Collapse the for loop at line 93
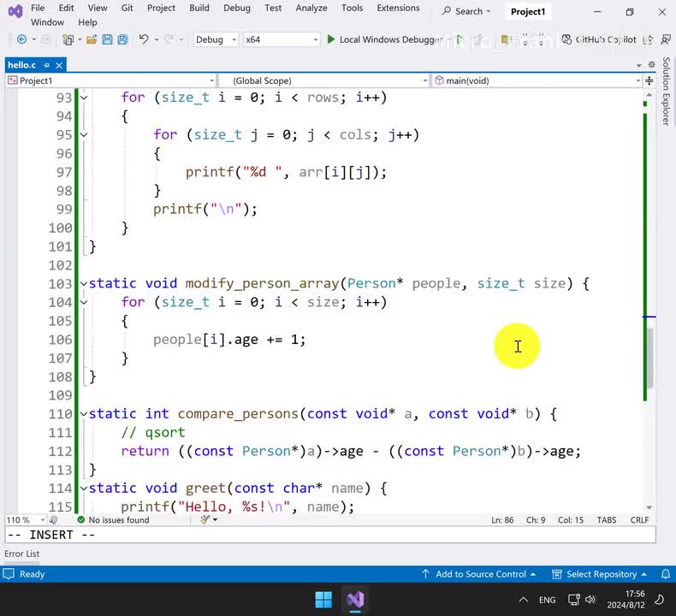 click(84, 98)
